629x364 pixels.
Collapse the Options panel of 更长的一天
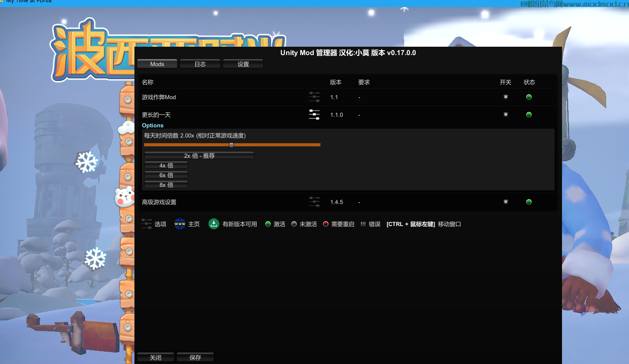[153, 125]
